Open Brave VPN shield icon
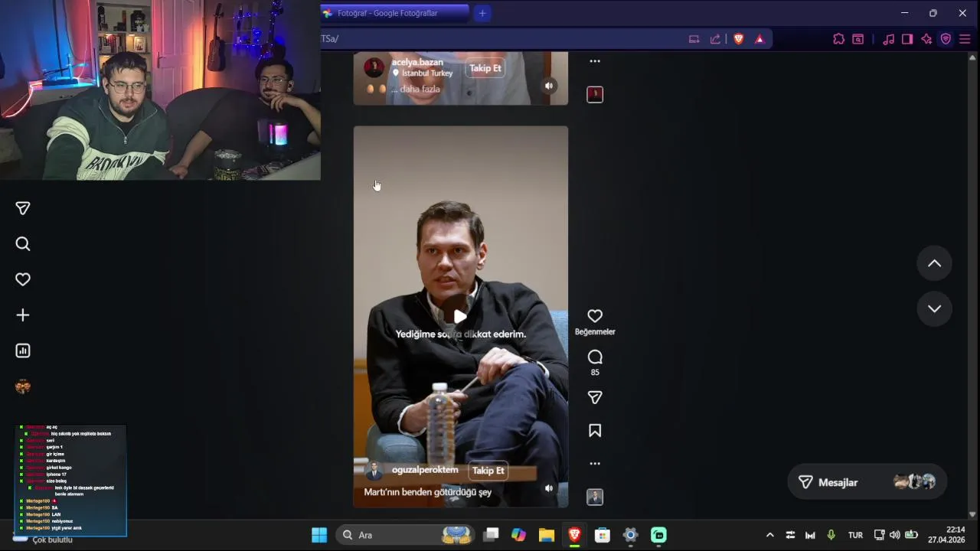 (x=946, y=39)
